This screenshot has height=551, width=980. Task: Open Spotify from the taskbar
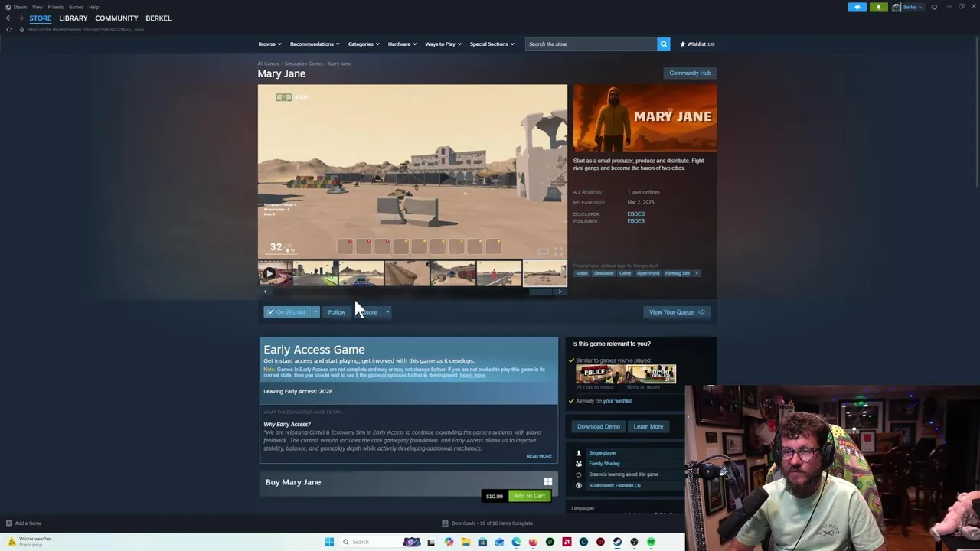[651, 542]
